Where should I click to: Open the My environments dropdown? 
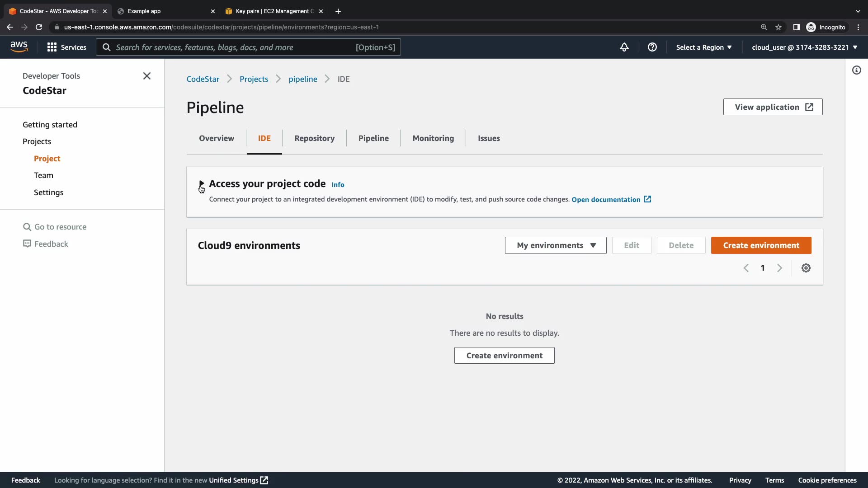point(556,245)
